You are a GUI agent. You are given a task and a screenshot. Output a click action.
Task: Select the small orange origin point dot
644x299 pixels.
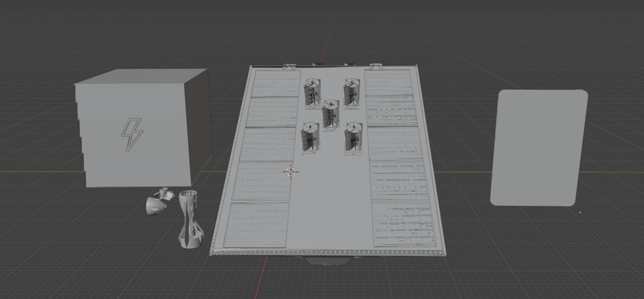tap(580, 212)
